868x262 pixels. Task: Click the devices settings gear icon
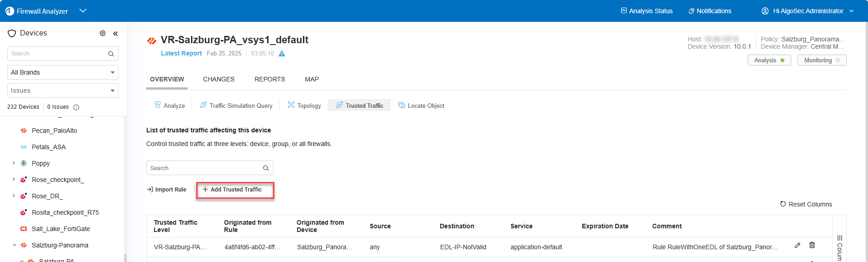103,33
